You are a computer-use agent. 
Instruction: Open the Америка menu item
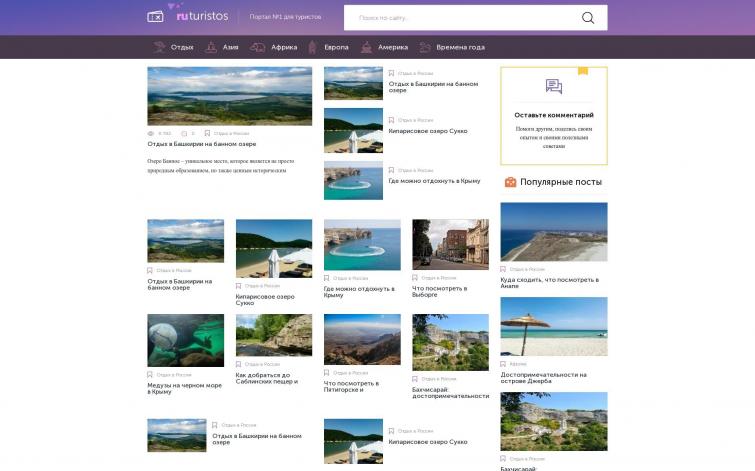tap(393, 47)
